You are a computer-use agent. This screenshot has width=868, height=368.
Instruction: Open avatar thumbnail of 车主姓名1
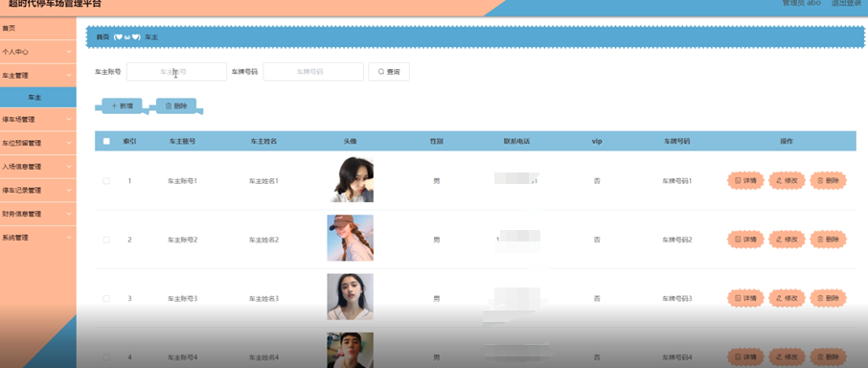coord(350,179)
